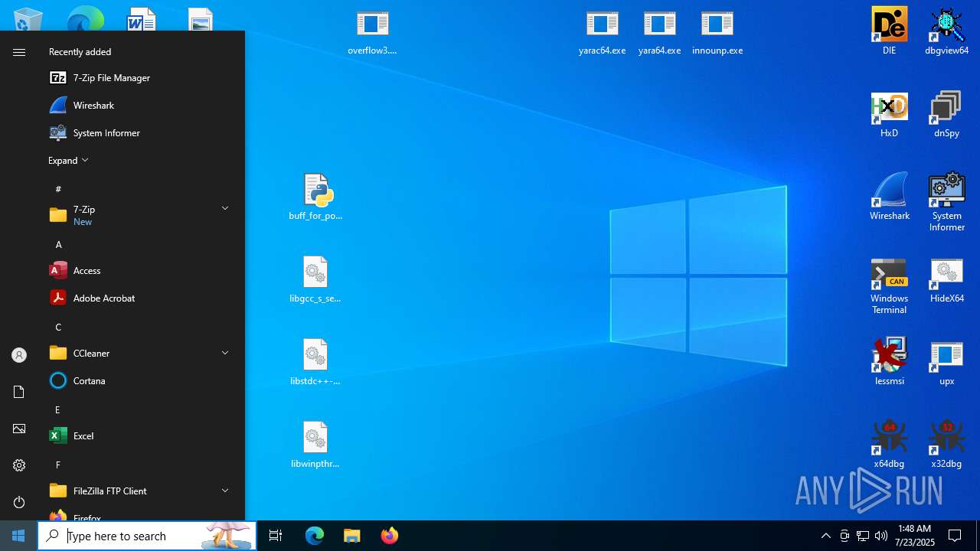Open the volume control tray icon
Image resolution: width=980 pixels, height=551 pixels.
[881, 536]
